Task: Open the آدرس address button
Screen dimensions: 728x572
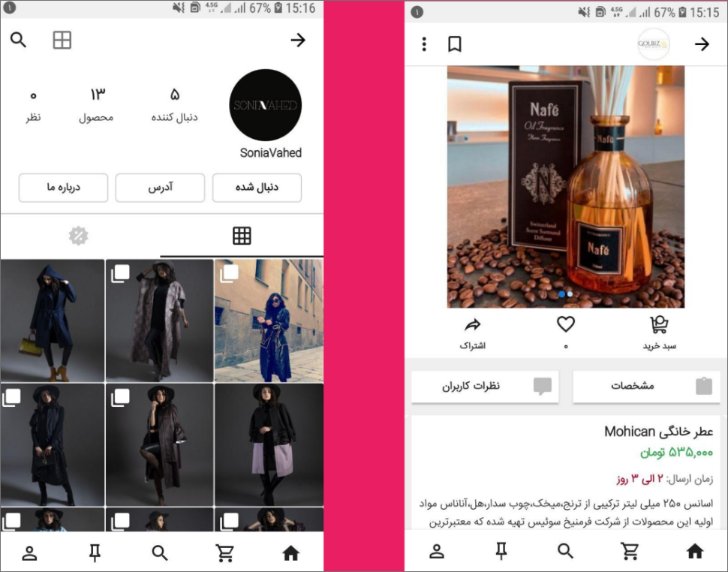Action: coord(160,188)
